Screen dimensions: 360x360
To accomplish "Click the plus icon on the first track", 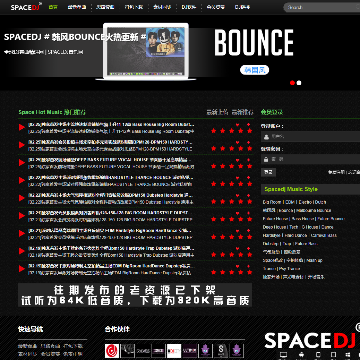I will (248, 124).
